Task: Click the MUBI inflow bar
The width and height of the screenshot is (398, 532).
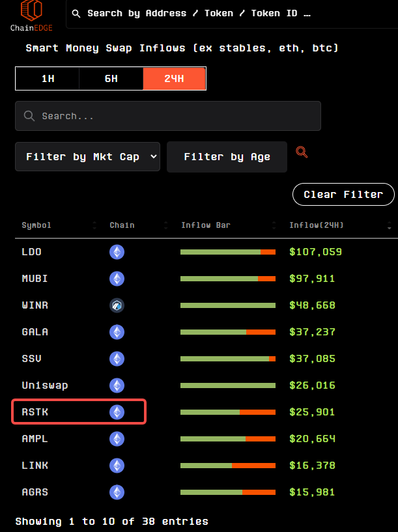Action: 228,279
